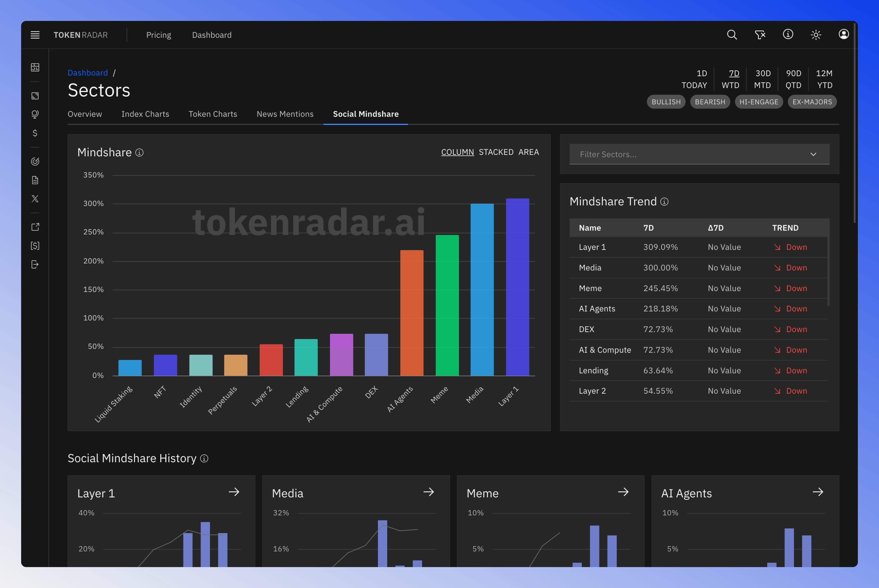879x588 pixels.
Task: Open Meme history card arrow
Action: (623, 492)
